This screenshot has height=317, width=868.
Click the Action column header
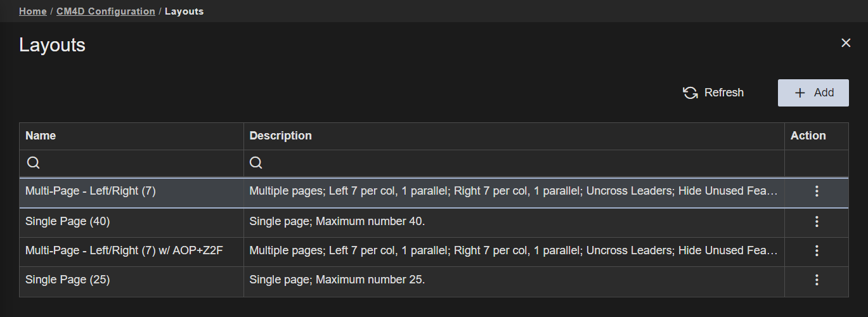(x=808, y=136)
